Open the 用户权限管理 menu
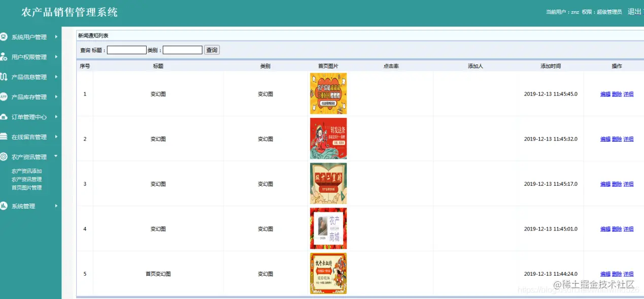This screenshot has height=299, width=644. tap(29, 57)
